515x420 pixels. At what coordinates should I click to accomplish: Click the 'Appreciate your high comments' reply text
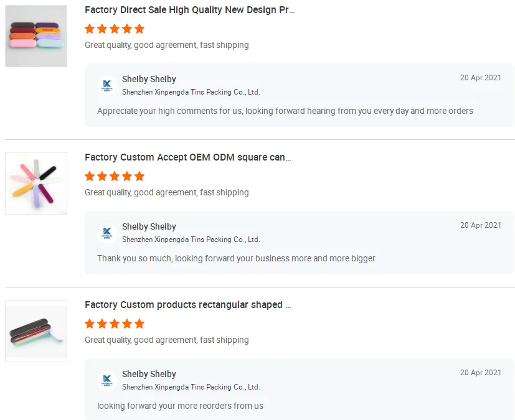tap(285, 111)
